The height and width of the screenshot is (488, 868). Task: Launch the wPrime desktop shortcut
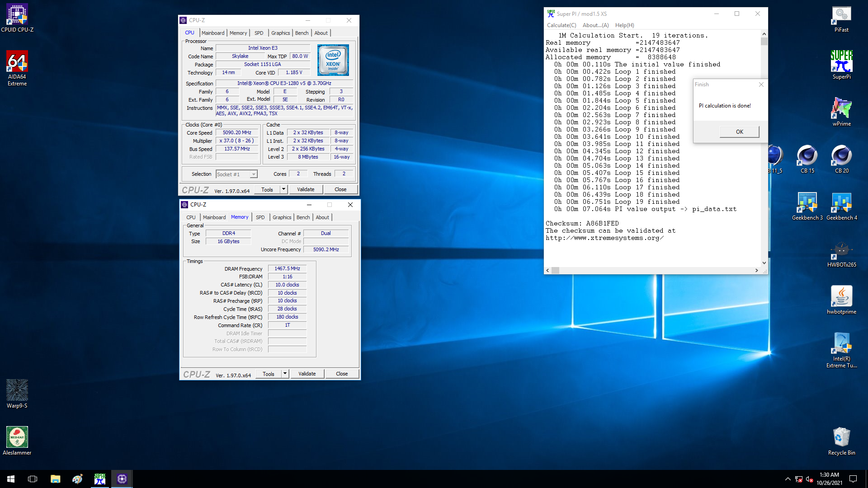[x=841, y=112]
